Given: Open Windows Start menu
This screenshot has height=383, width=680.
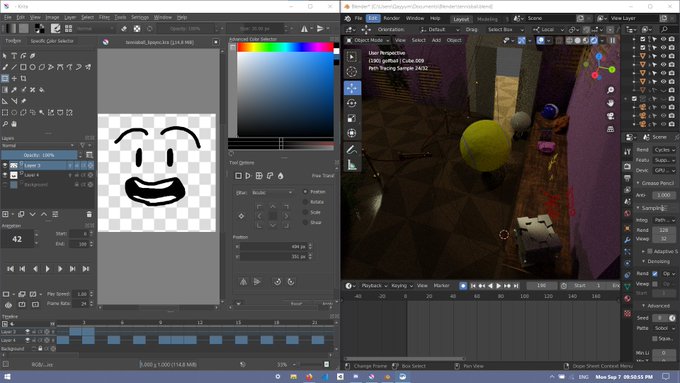Looking at the screenshot, I should pyautogui.click(x=7, y=376).
